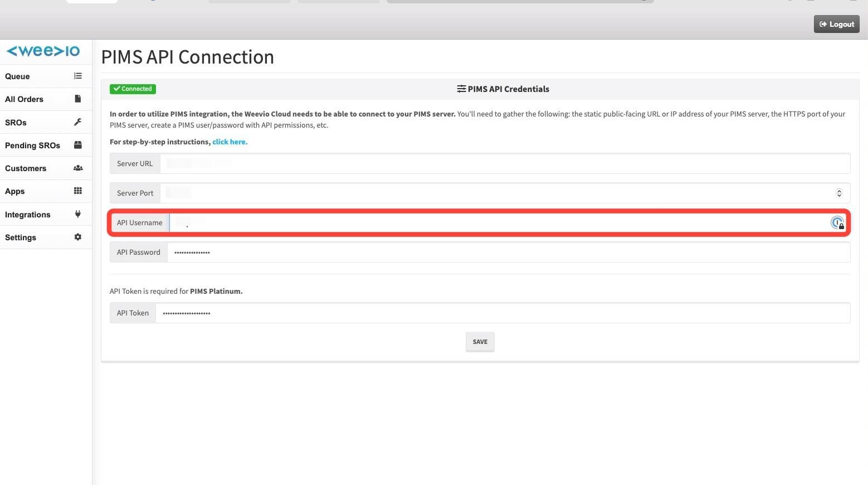
Task: Click the Pending SROs box icon
Action: point(78,145)
